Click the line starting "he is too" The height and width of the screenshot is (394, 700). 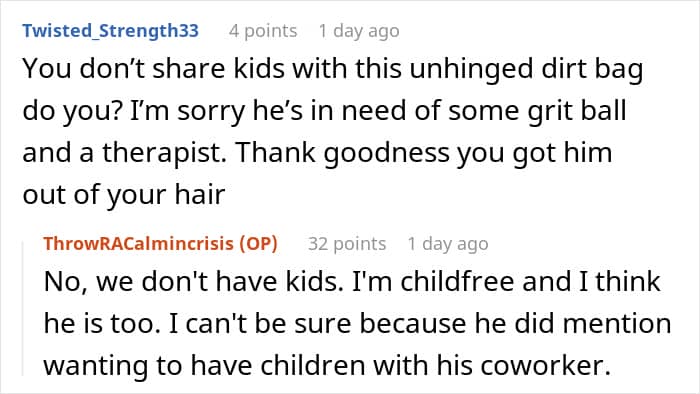(358, 324)
